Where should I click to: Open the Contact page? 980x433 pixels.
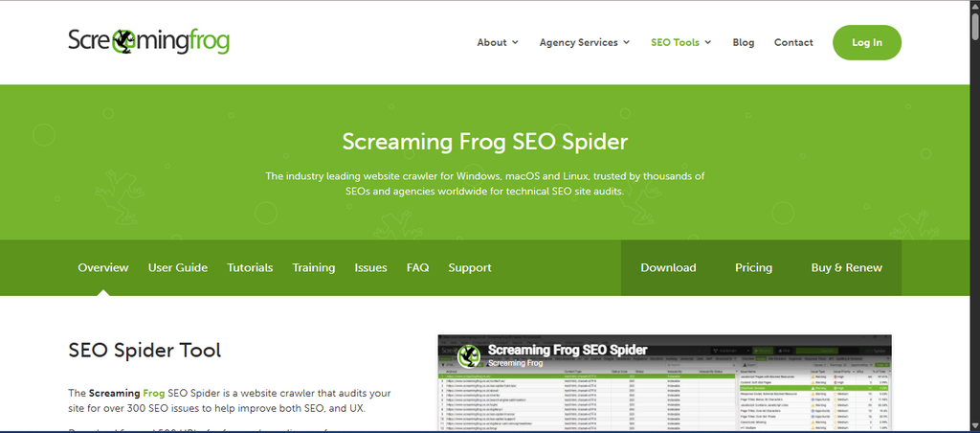(793, 42)
